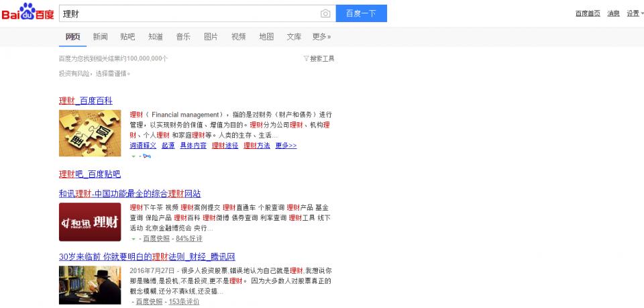Switch to the 音乐 tab
This screenshot has width=644, height=308.
tap(183, 36)
